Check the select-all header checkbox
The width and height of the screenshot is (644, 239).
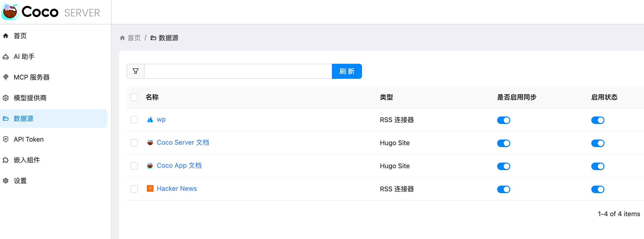click(x=134, y=97)
